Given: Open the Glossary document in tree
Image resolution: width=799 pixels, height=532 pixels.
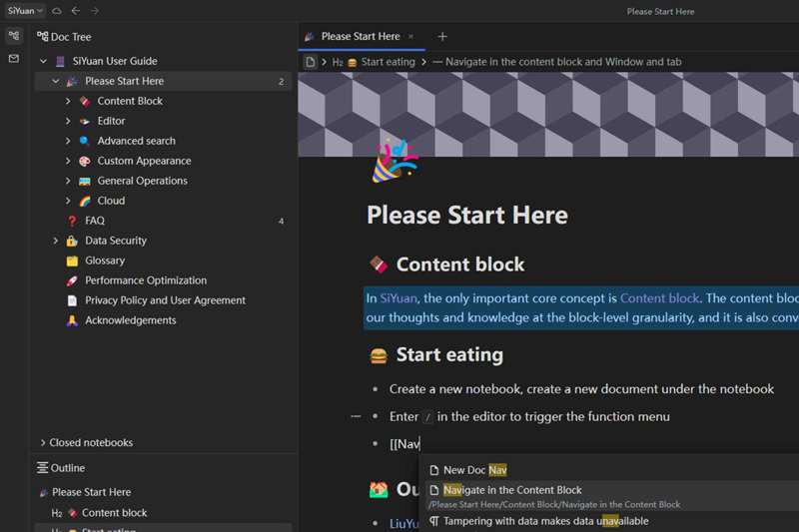Looking at the screenshot, I should pos(105,261).
